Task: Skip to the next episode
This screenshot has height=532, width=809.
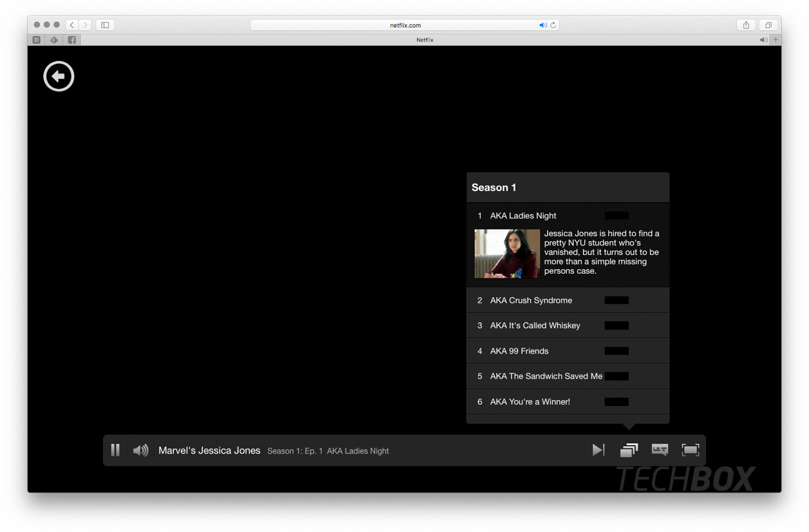Action: 598,450
